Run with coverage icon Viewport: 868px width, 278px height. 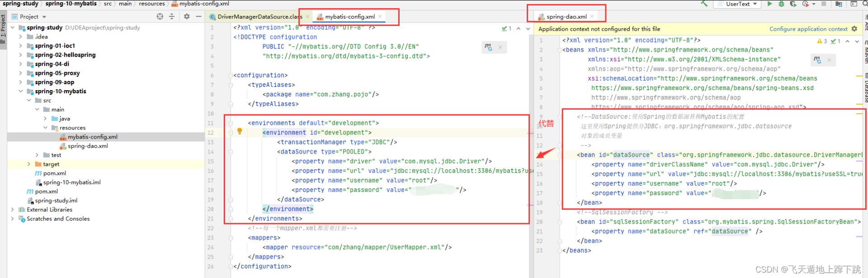[x=793, y=4]
